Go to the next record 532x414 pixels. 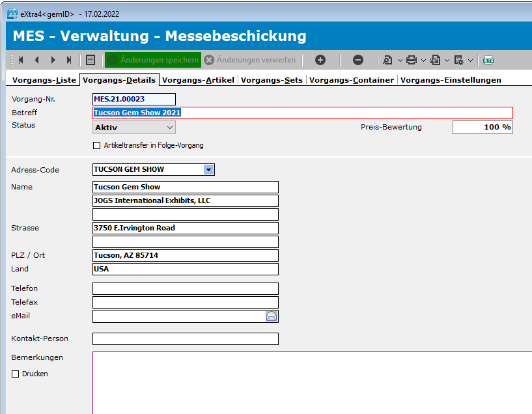(x=53, y=59)
